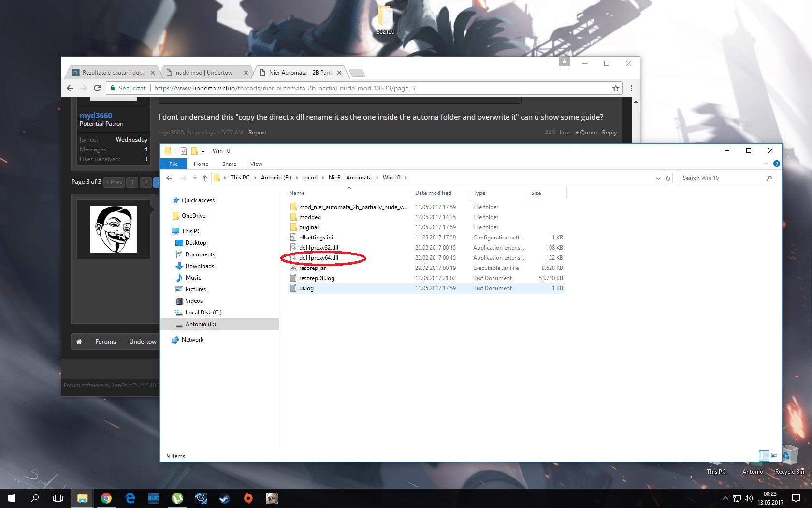Open the myd3660 user profile link
812x508 pixels.
pos(96,115)
